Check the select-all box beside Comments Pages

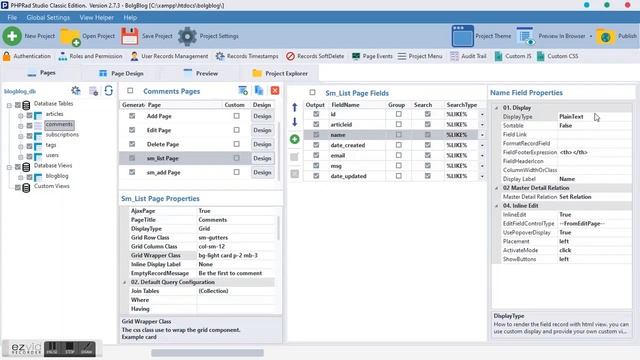click(x=130, y=91)
